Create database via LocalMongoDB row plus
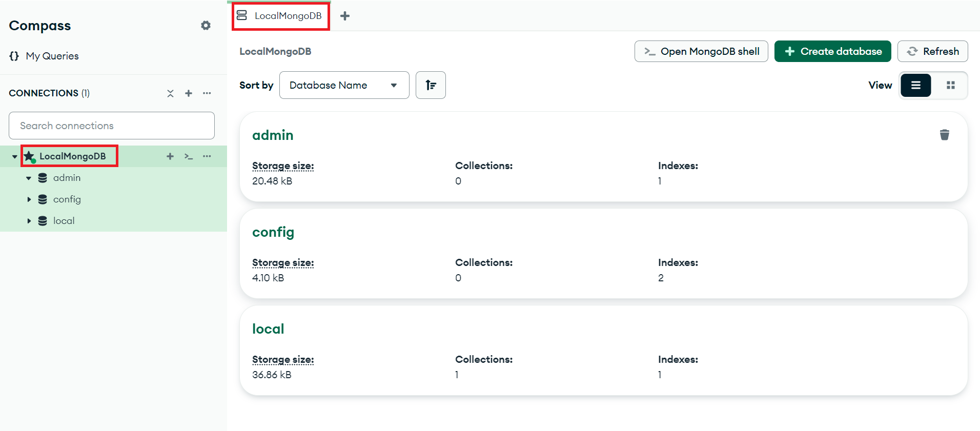The image size is (980, 431). pos(170,156)
